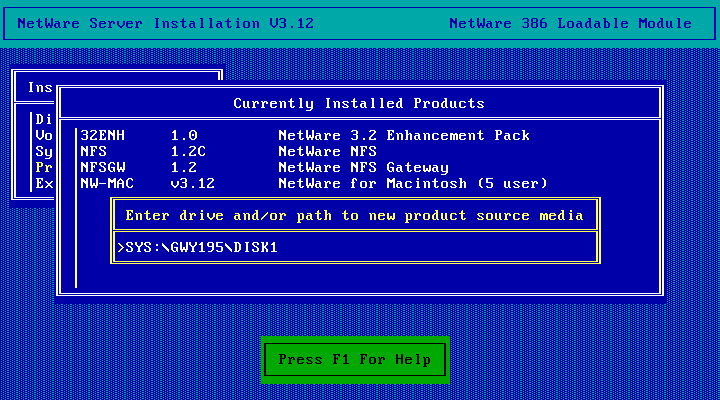Click the Currently Installed Products title

click(x=359, y=103)
